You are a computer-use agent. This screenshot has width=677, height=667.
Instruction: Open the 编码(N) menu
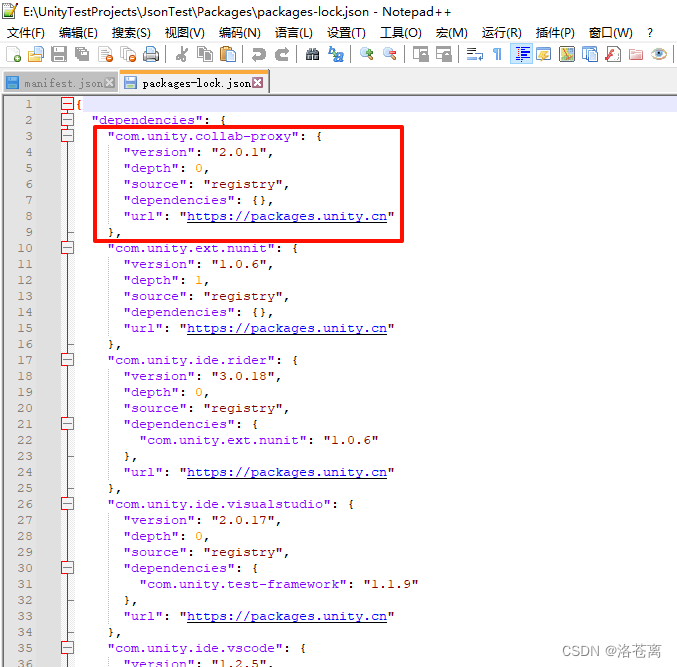[x=240, y=33]
